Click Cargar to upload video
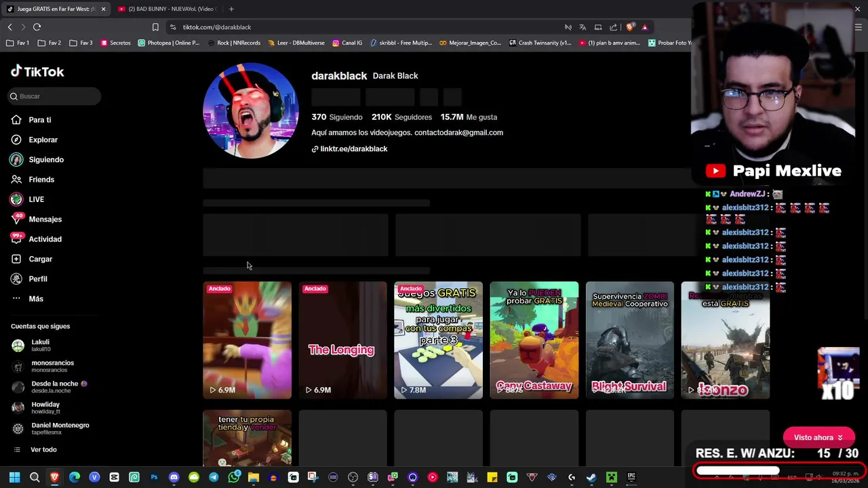The height and width of the screenshot is (488, 868). [31, 259]
